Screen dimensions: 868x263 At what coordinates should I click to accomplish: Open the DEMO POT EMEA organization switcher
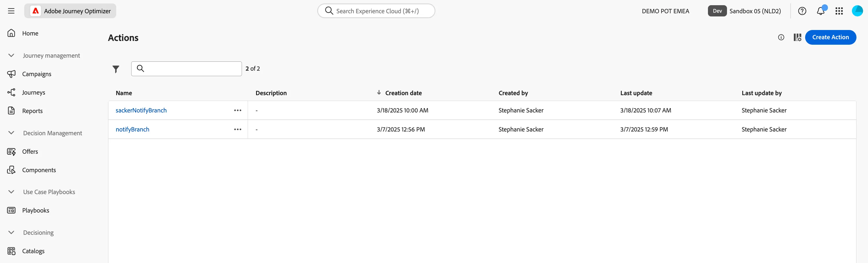click(665, 11)
